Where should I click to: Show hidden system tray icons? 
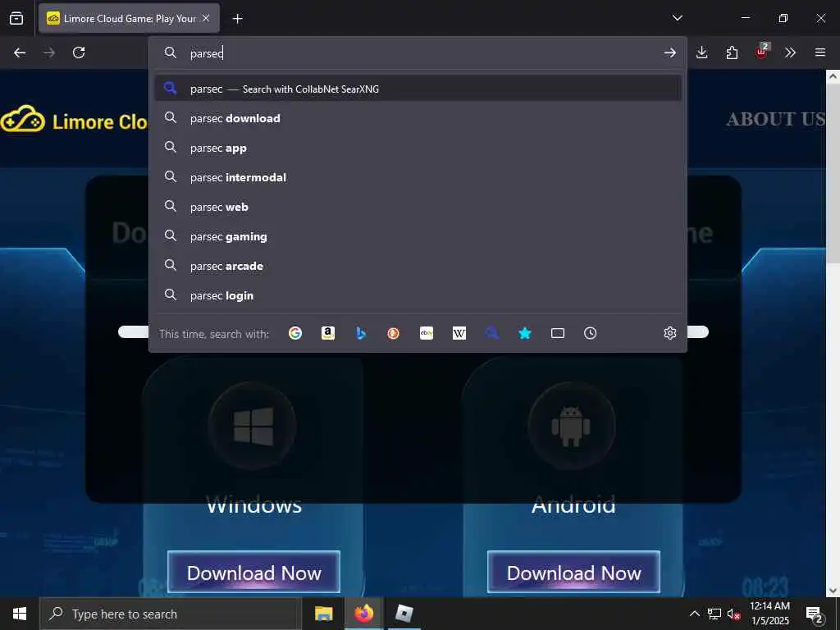(694, 614)
